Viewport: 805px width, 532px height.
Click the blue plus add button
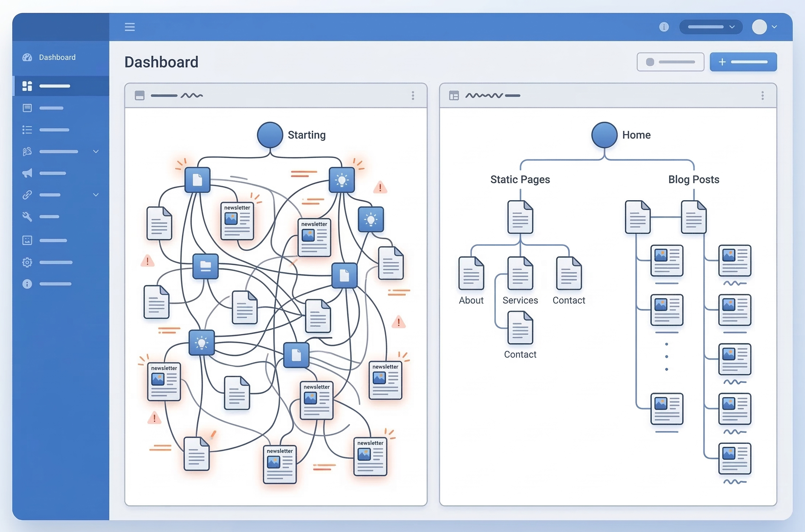click(x=743, y=62)
